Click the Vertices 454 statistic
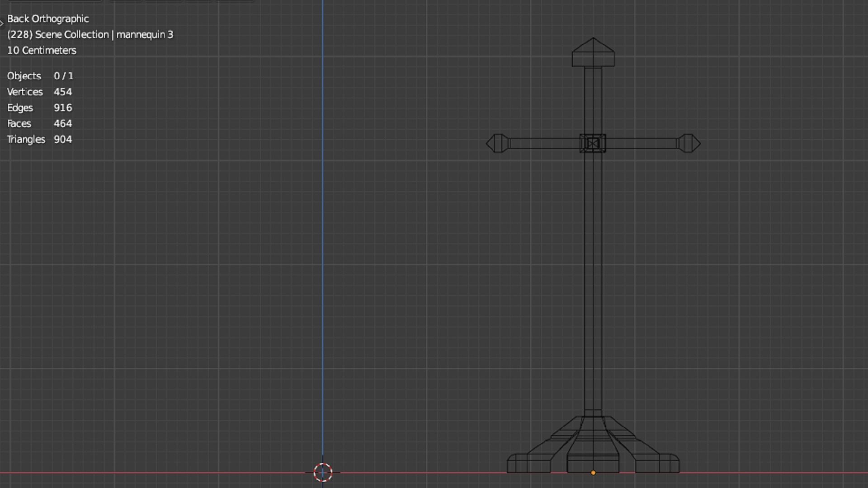The width and height of the screenshot is (868, 488). (39, 92)
